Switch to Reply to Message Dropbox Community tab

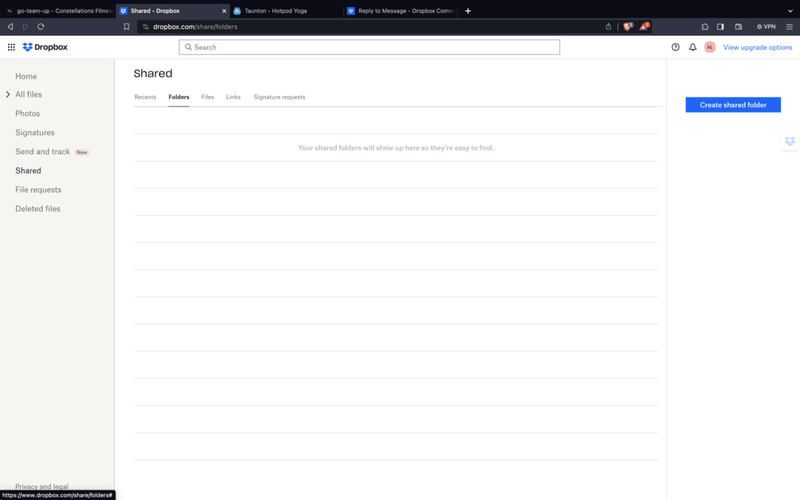pos(401,11)
